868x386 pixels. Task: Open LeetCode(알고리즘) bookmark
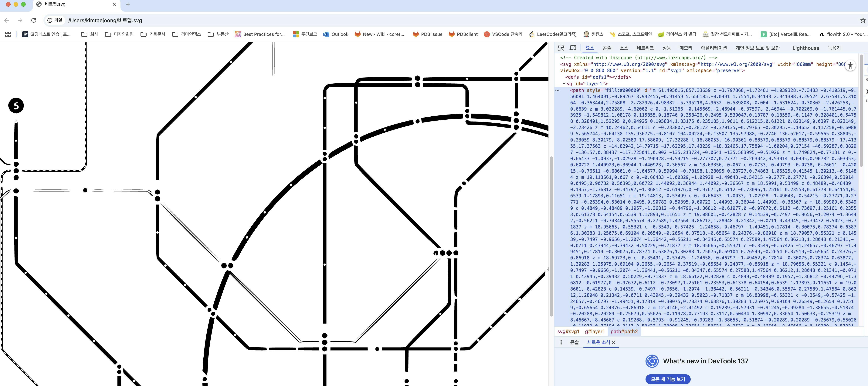[x=553, y=34]
